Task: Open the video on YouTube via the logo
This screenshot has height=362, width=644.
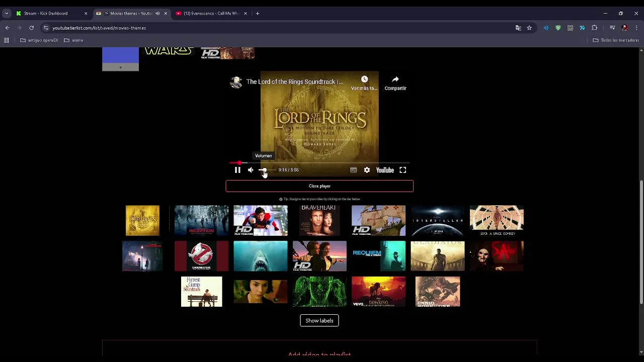Action: [x=385, y=170]
